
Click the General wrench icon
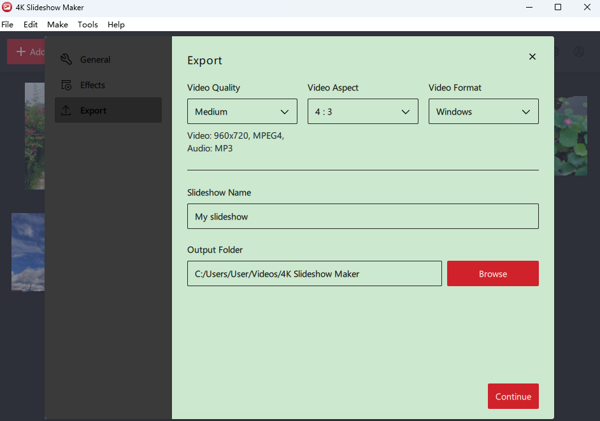[67, 60]
